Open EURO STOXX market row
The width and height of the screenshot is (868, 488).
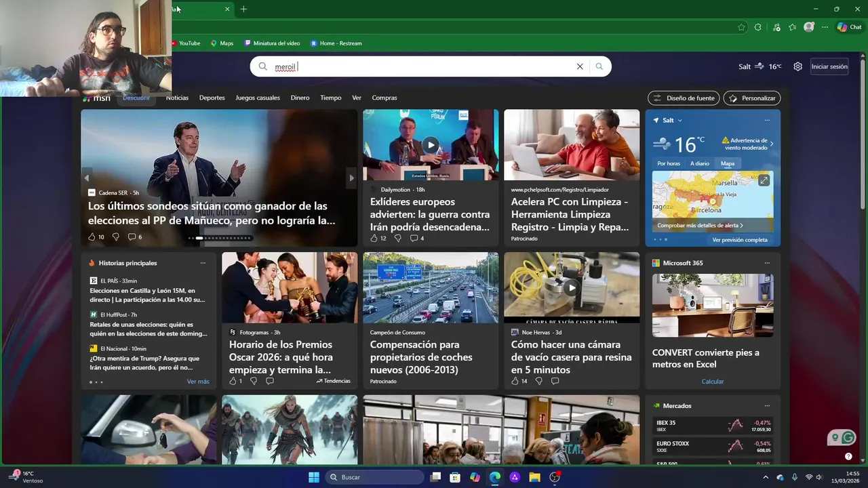coord(713,447)
